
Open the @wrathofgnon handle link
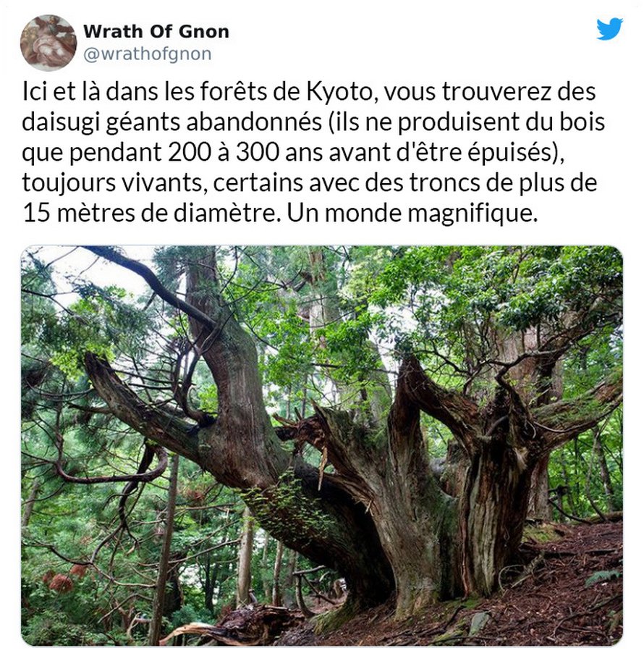148,54
